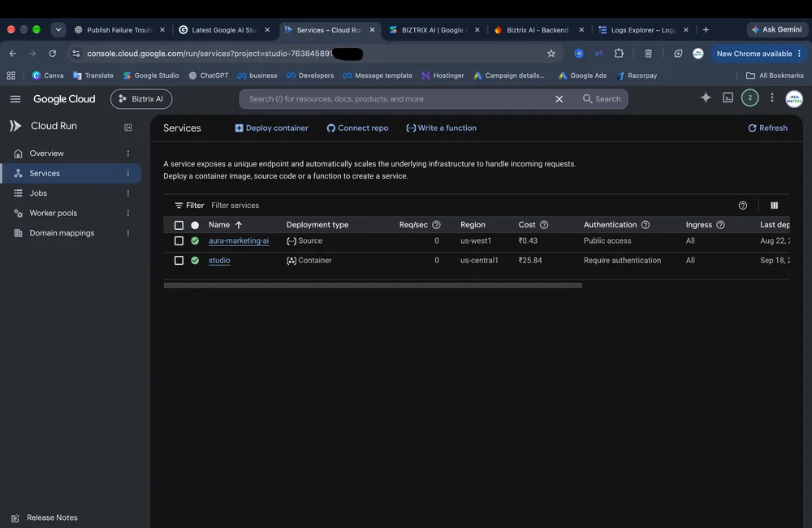Open the Jobs item more-options menu
The image size is (812, 528).
(x=128, y=193)
